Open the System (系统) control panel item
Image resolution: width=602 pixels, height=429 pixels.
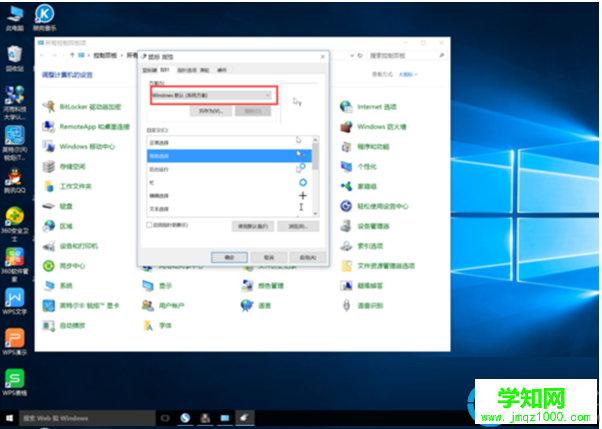point(58,286)
